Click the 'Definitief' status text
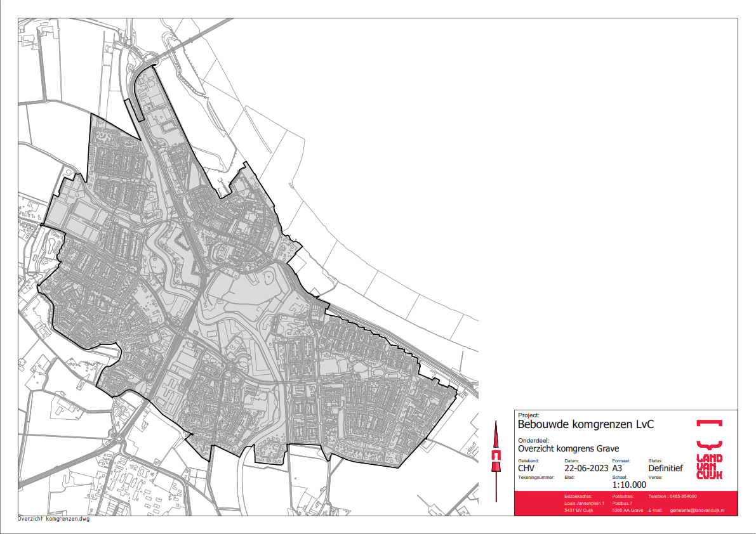The width and height of the screenshot is (756, 534). point(665,469)
